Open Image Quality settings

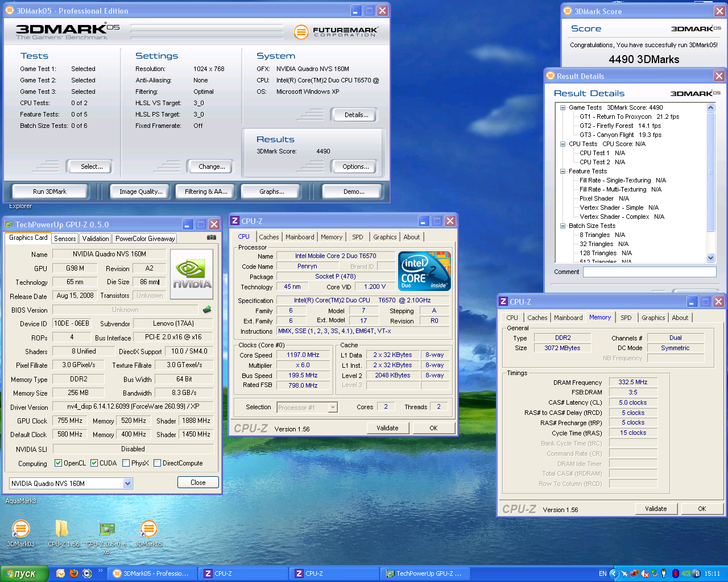(x=141, y=192)
